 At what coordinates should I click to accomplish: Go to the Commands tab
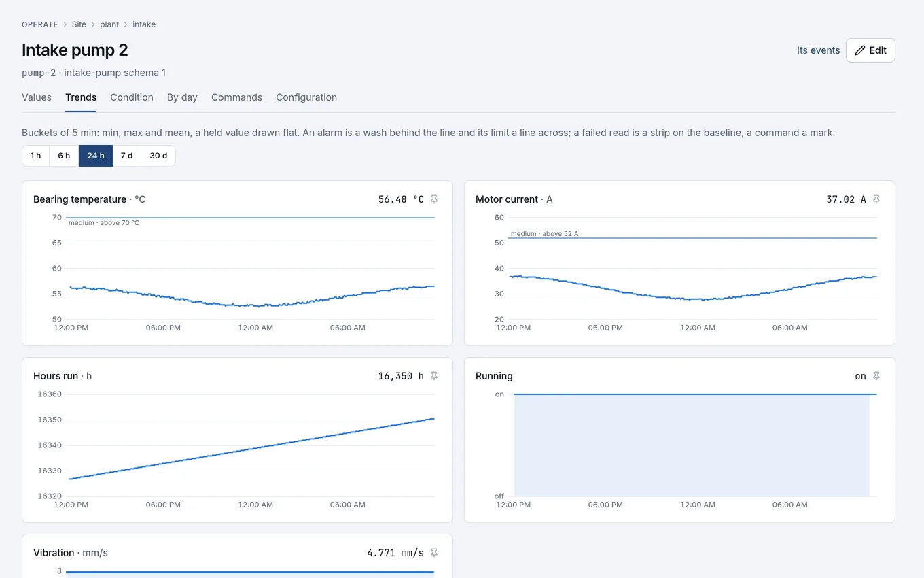[x=236, y=97]
